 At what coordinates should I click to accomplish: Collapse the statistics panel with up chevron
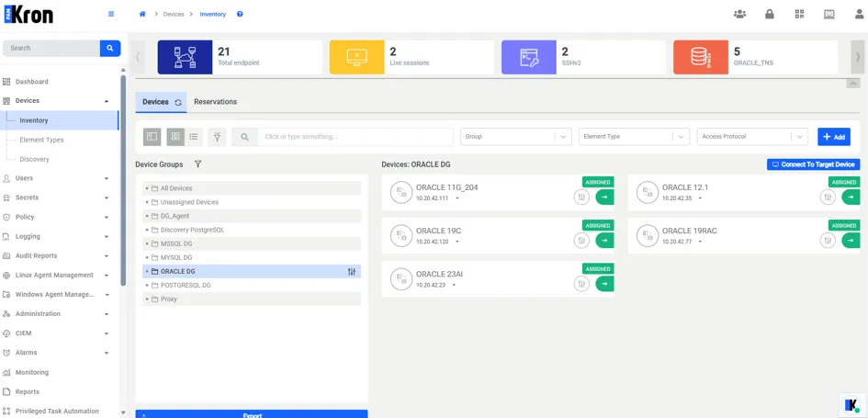coord(853,83)
